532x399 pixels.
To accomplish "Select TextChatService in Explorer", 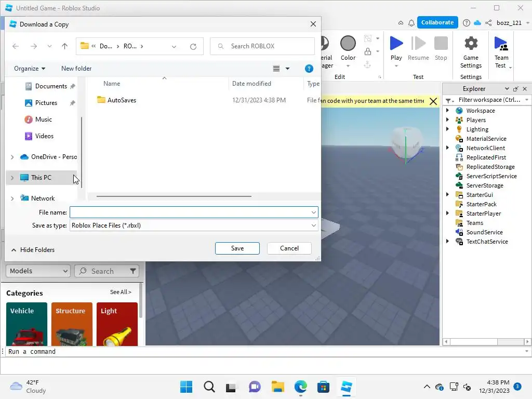I will pyautogui.click(x=487, y=242).
